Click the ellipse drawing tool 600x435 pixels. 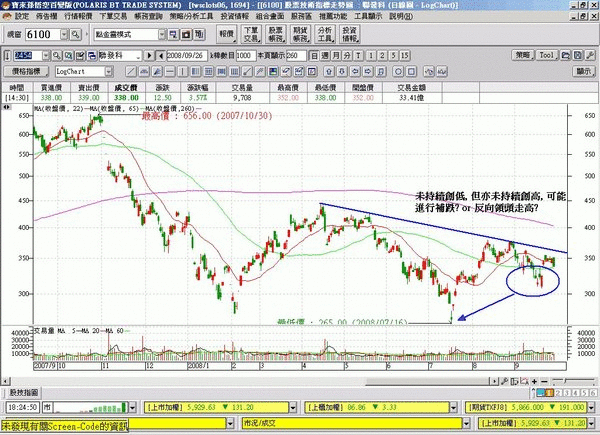[x=398, y=72]
